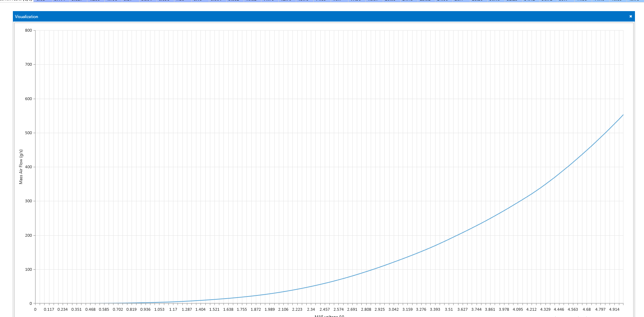Click the 4.212 voltage label on the x-axis
The height and width of the screenshot is (317, 644).
[x=531, y=309]
